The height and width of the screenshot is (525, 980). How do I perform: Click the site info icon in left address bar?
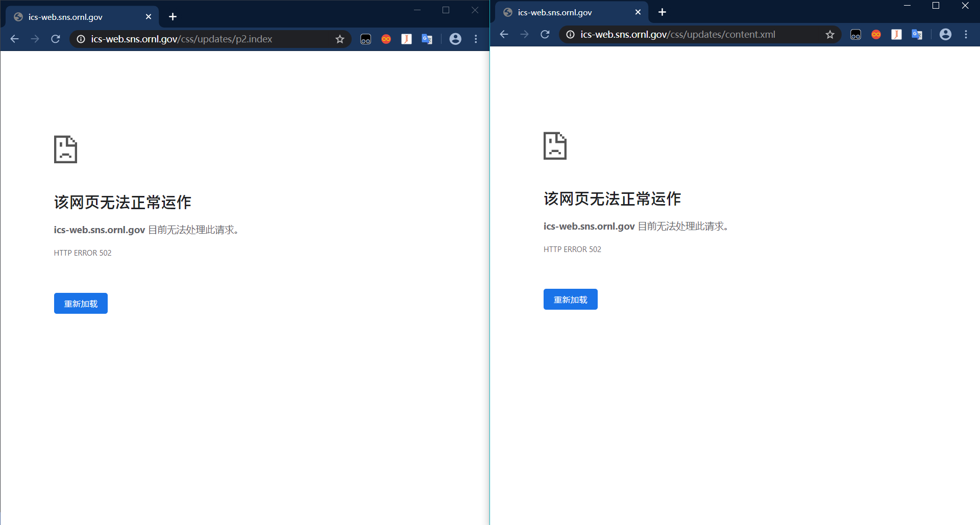click(81, 39)
